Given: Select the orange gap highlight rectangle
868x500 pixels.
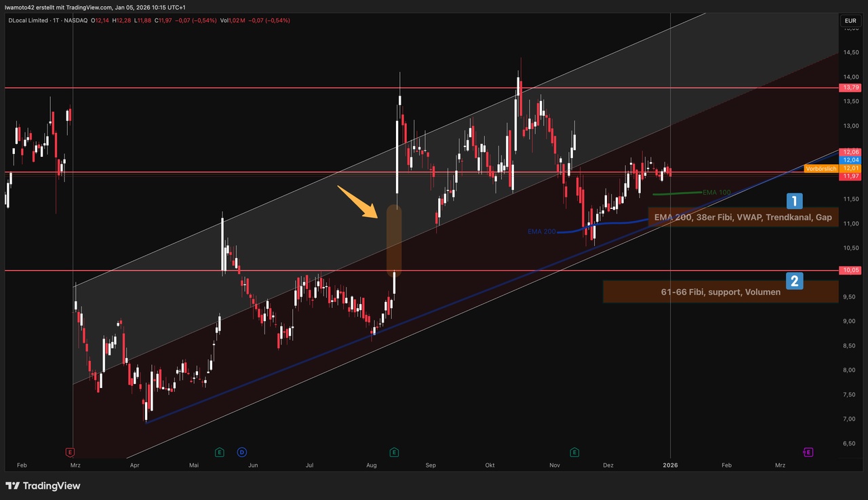Looking at the screenshot, I should tap(394, 241).
